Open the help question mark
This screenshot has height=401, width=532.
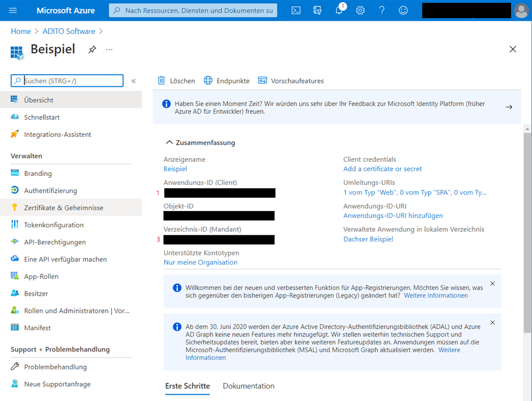click(381, 10)
